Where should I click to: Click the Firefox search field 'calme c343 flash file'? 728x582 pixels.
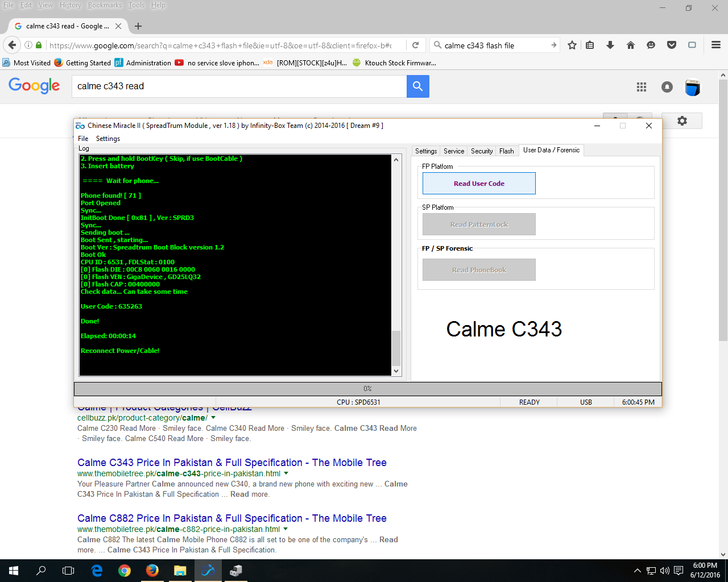point(494,45)
